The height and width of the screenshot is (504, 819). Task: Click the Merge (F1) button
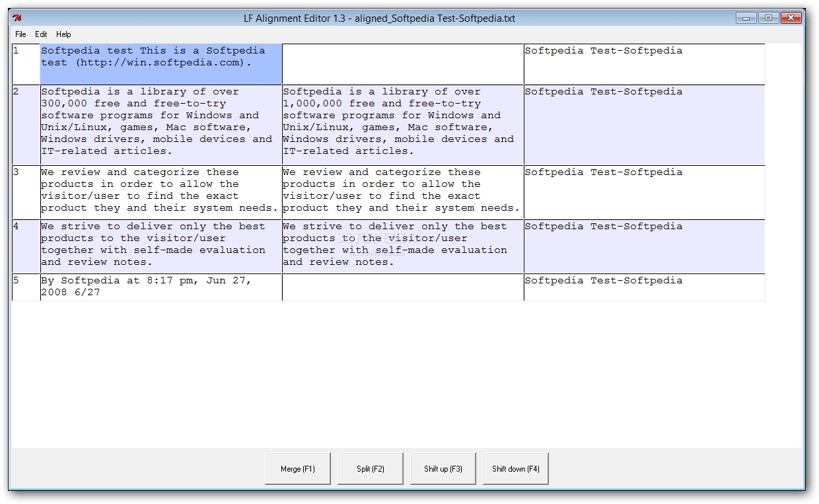(x=298, y=469)
